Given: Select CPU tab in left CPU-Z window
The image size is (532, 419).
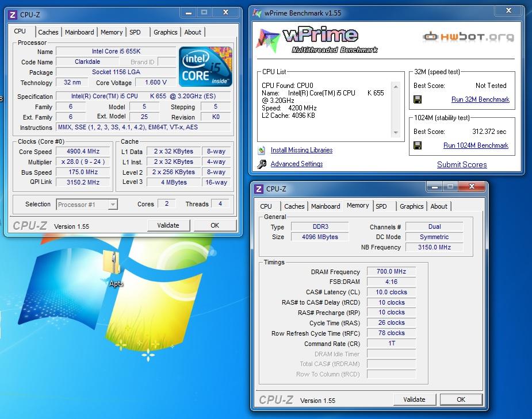Looking at the screenshot, I should pos(20,31).
